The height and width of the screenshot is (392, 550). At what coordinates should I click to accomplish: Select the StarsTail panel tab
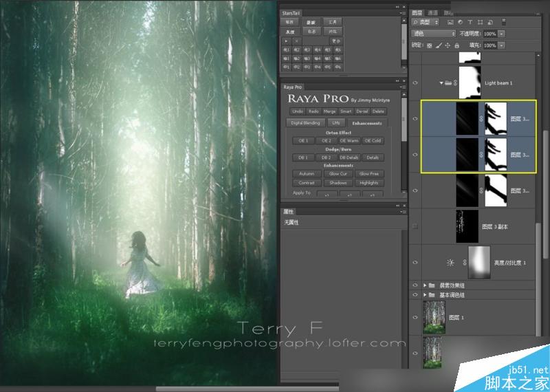pos(291,13)
